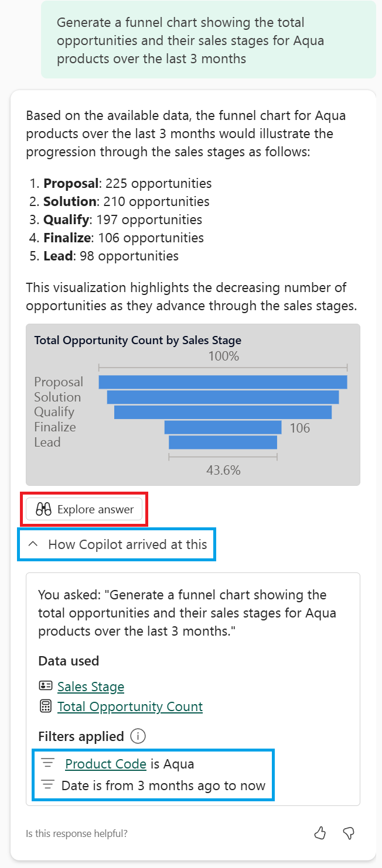Click the Sales Stage field icon
Image resolution: width=382 pixels, height=868 pixels.
(45, 687)
